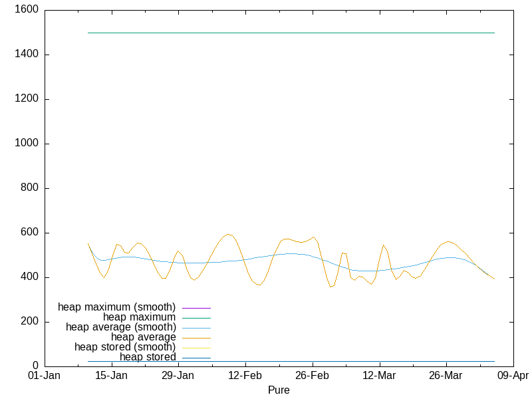Select the 'heap maximum' legend entry text

[139, 317]
